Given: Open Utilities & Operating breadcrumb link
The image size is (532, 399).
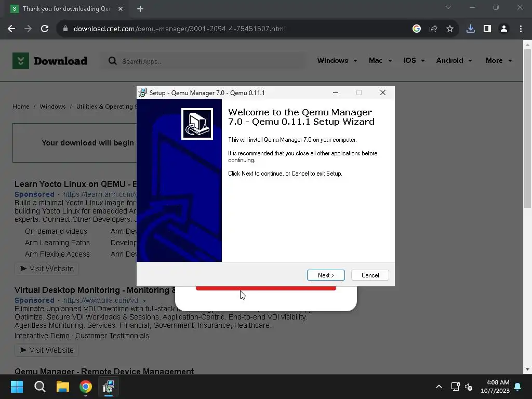Looking at the screenshot, I should coord(106,107).
